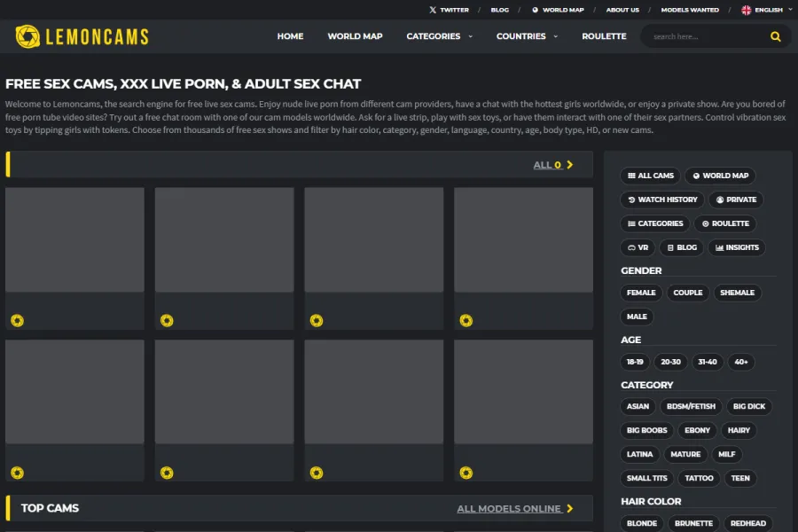Click the Lemoncams logo

(x=82, y=36)
